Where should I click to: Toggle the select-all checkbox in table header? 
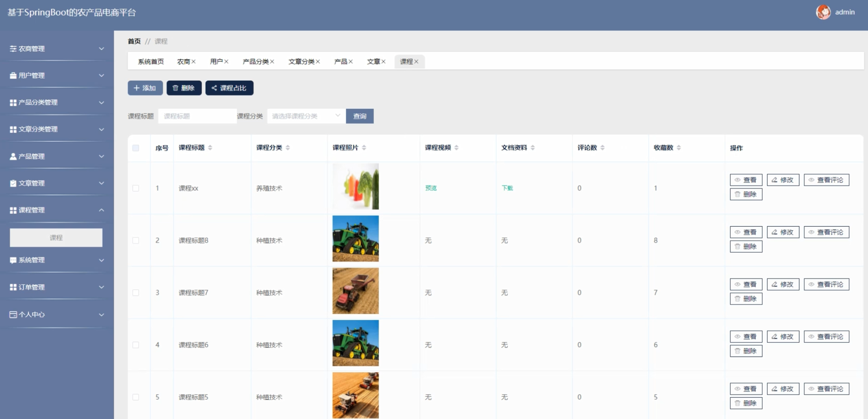click(x=136, y=148)
